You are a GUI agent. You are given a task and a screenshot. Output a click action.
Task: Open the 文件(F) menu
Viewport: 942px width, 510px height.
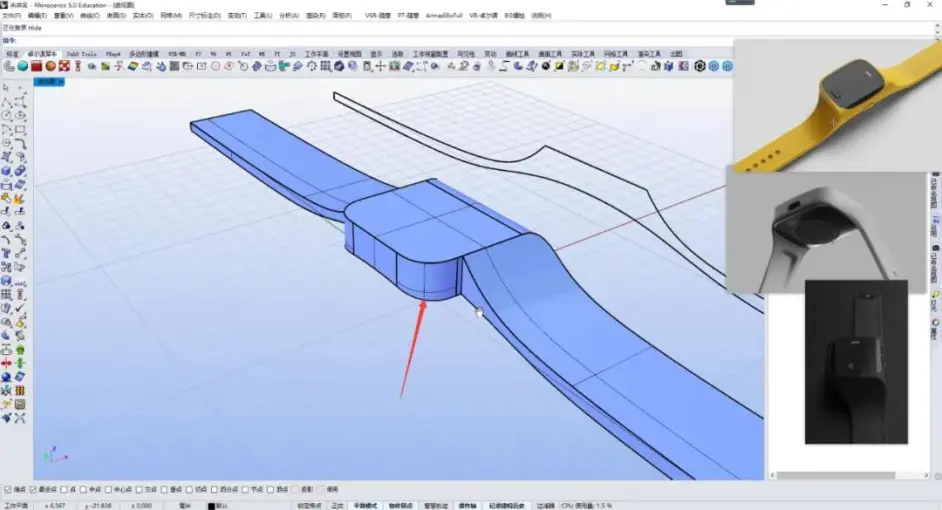pos(11,16)
